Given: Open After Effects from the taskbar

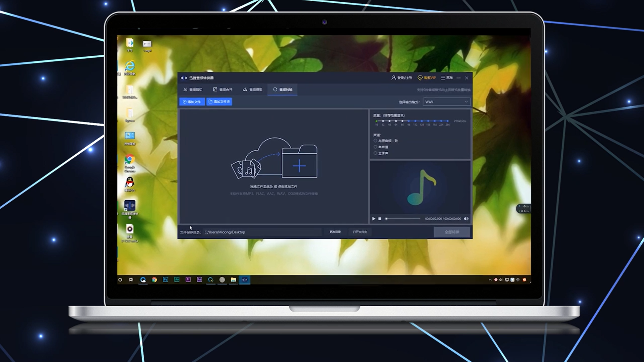Looking at the screenshot, I should (x=199, y=280).
